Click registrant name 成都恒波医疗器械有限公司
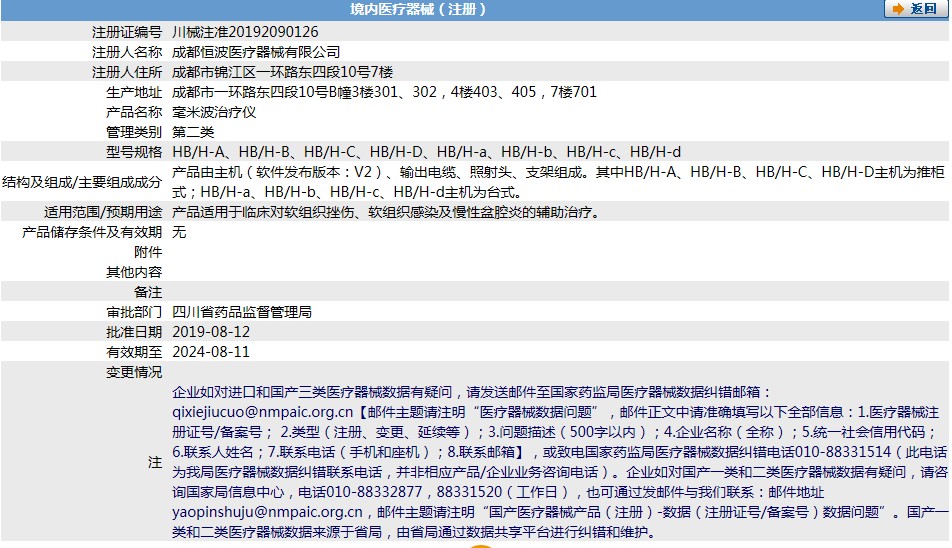The image size is (952, 548). point(256,52)
